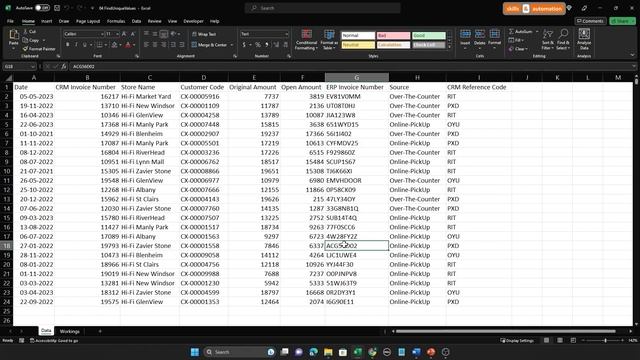Apply the Good cell style swatch
The height and width of the screenshot is (360, 640).
429,36
